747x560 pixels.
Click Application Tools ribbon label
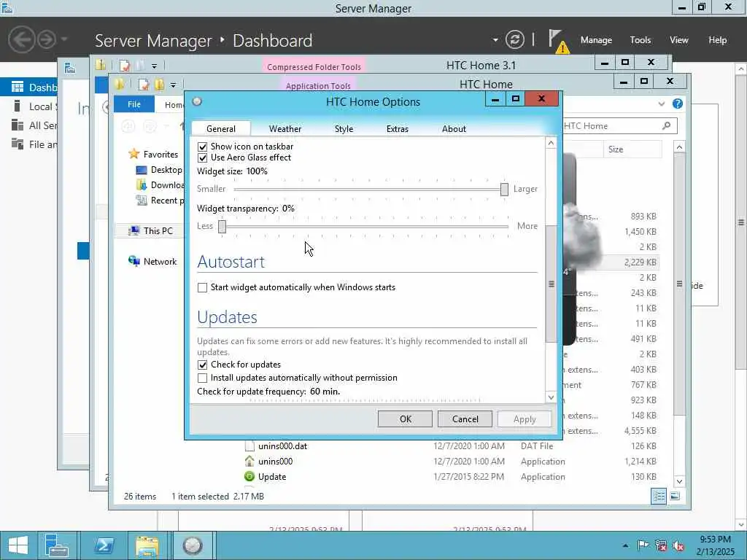[x=318, y=86]
